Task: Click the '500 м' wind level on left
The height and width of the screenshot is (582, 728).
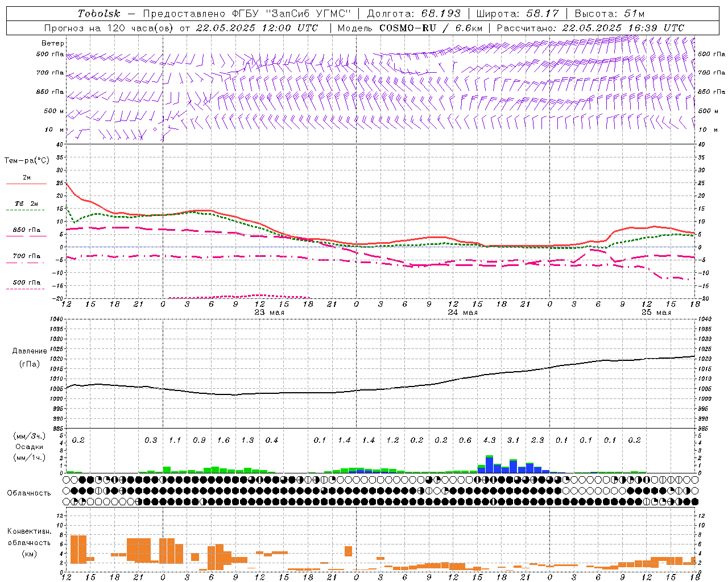Action: [54, 111]
